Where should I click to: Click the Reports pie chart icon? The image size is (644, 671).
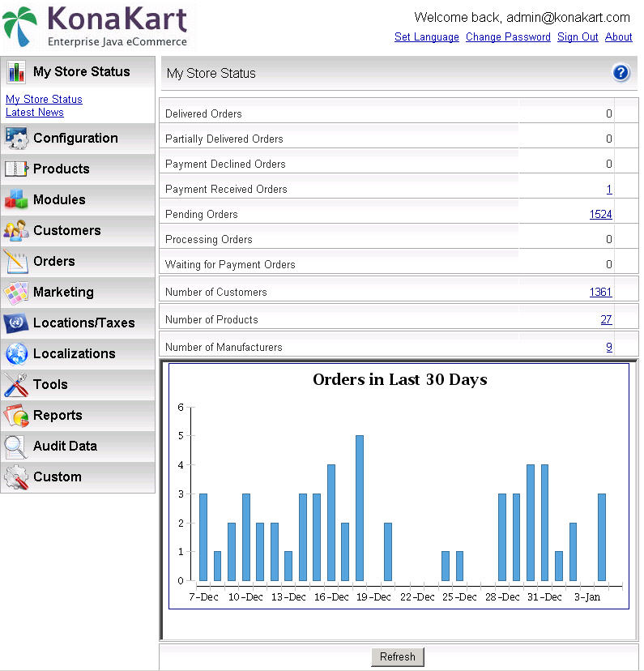(16, 416)
